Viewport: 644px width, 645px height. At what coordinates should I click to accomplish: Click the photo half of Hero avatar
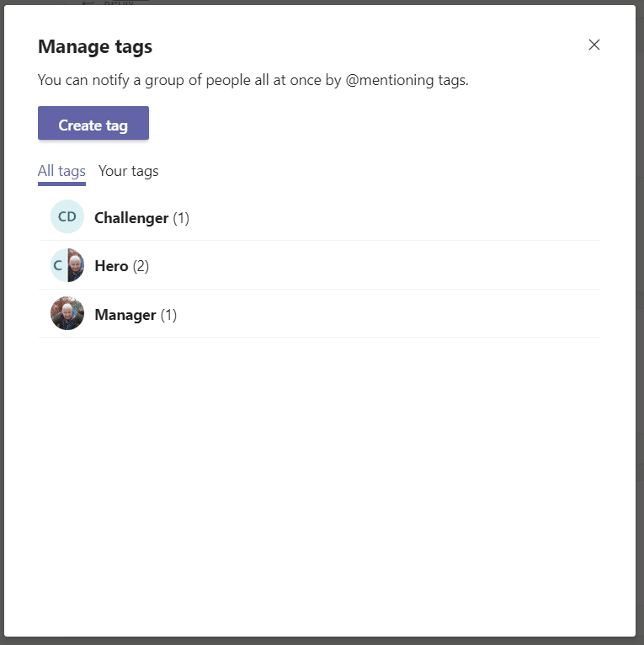tap(77, 266)
